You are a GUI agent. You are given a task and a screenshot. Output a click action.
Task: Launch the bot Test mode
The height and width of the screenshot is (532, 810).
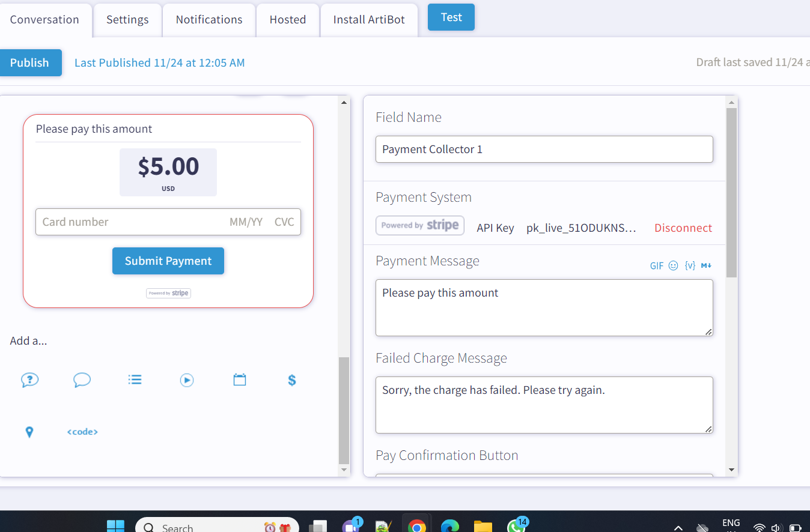click(x=451, y=17)
